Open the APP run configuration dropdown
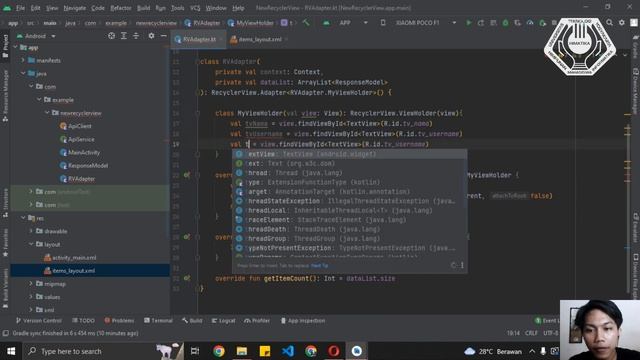 345,23
